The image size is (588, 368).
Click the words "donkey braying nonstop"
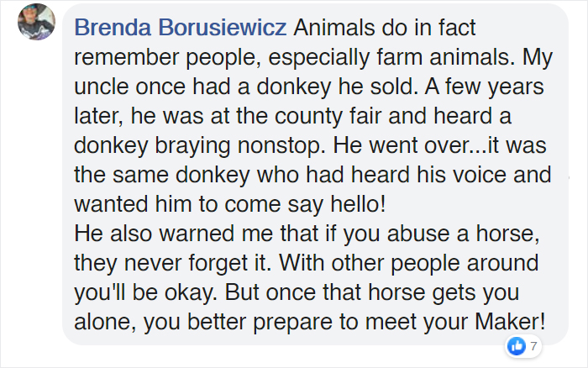click(x=200, y=145)
